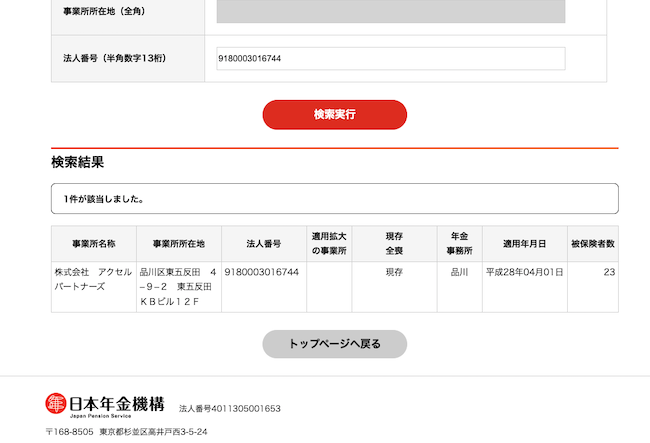Click the red Japan Pension Service logo icon

[x=56, y=404]
